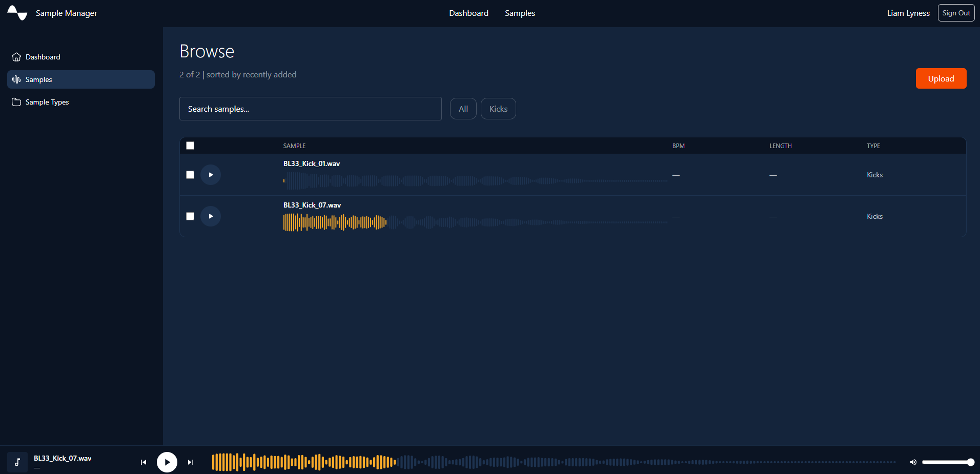Go to Dashboard in the top navigation
This screenshot has width=980, height=474.
468,13
